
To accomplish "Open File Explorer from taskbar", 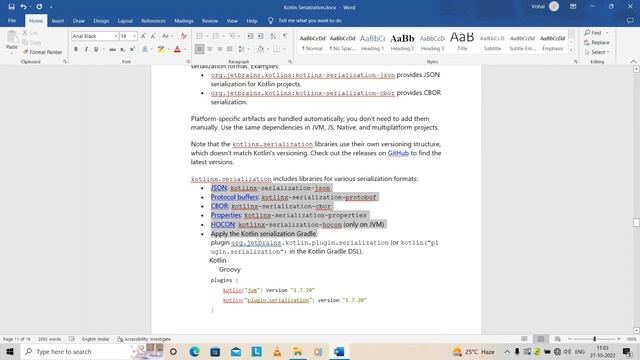I will tap(298, 351).
